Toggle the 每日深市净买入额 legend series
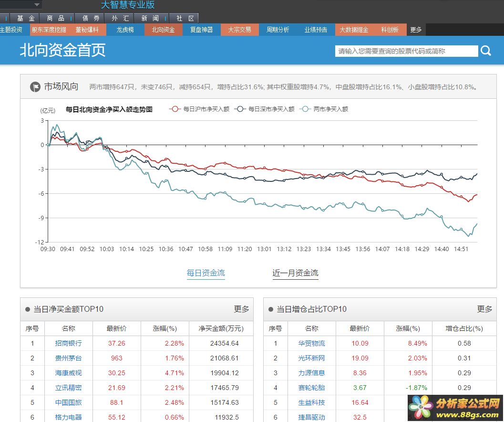The height and width of the screenshot is (422, 504). 264,109
